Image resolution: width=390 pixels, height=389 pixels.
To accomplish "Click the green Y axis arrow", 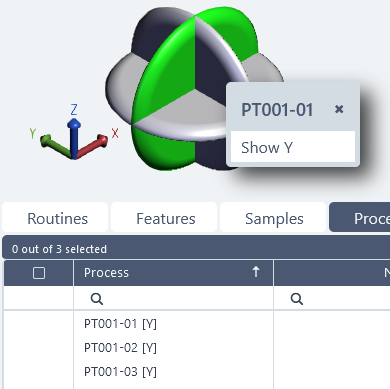I will pos(55,145).
